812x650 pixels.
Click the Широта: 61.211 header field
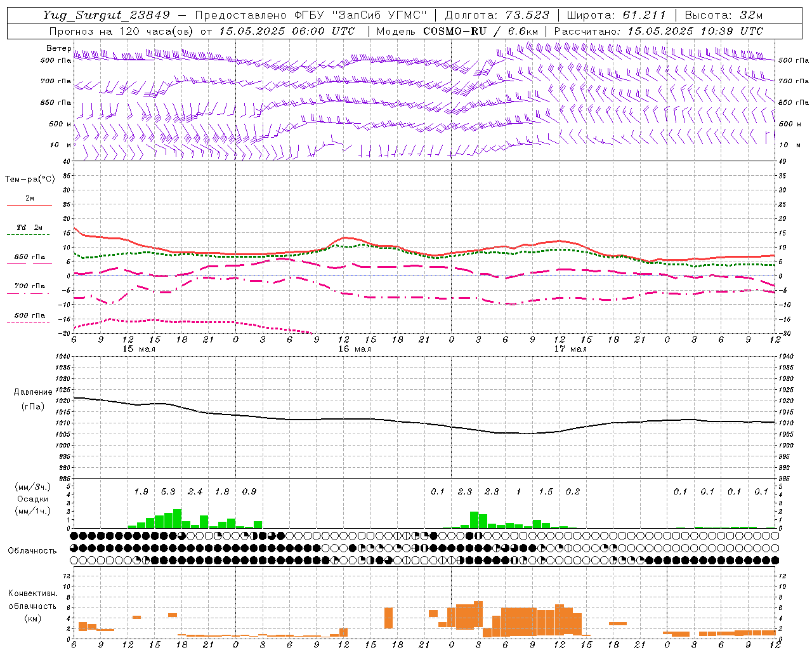[x=617, y=15]
